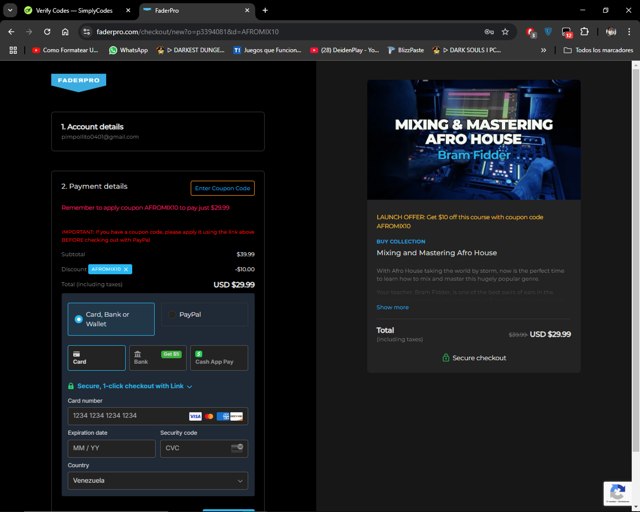
Task: Bookmark this page with star icon
Action: 505,32
